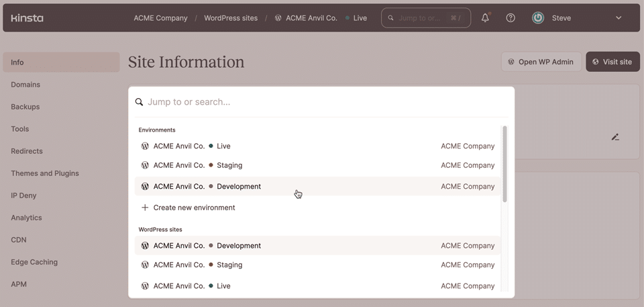This screenshot has width=644, height=307.
Task: Click globe icon in Visit site button
Action: [x=596, y=62]
